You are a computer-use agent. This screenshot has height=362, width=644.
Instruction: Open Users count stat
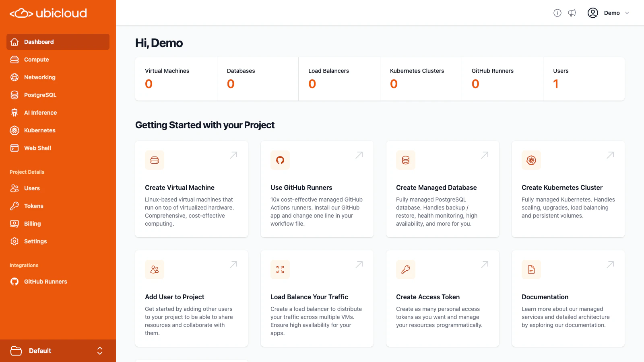[584, 79]
